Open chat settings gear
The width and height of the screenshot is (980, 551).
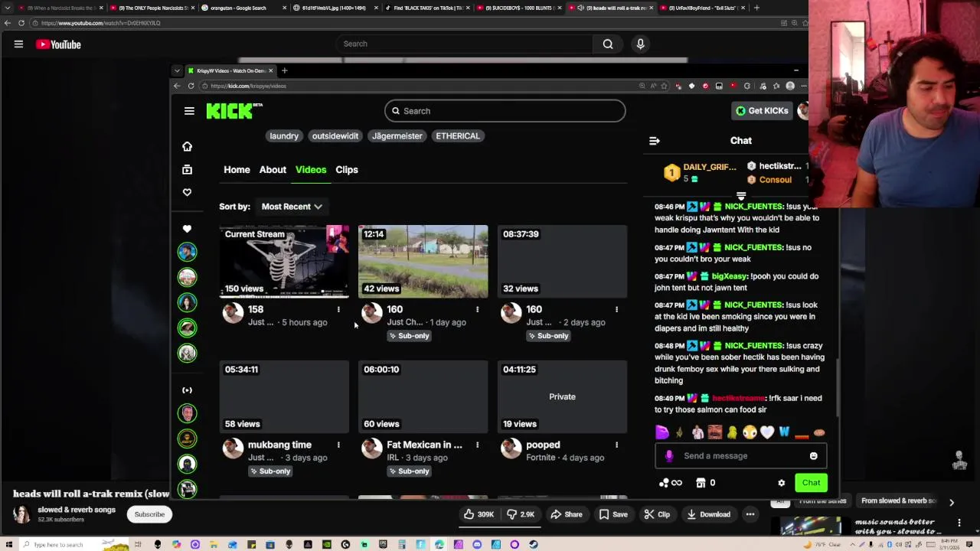coord(781,483)
